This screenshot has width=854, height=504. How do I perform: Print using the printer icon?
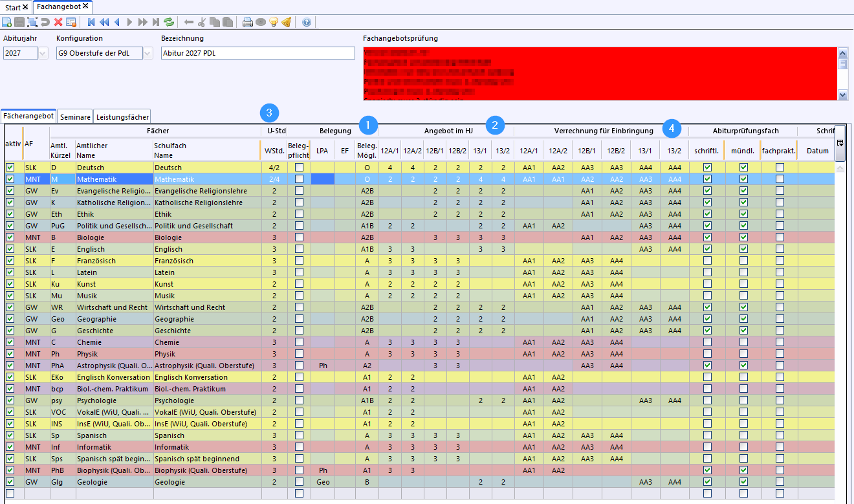[x=247, y=22]
